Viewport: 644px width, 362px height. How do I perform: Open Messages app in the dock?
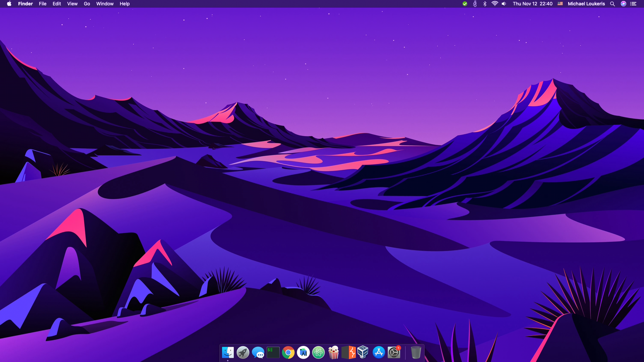[x=258, y=353]
